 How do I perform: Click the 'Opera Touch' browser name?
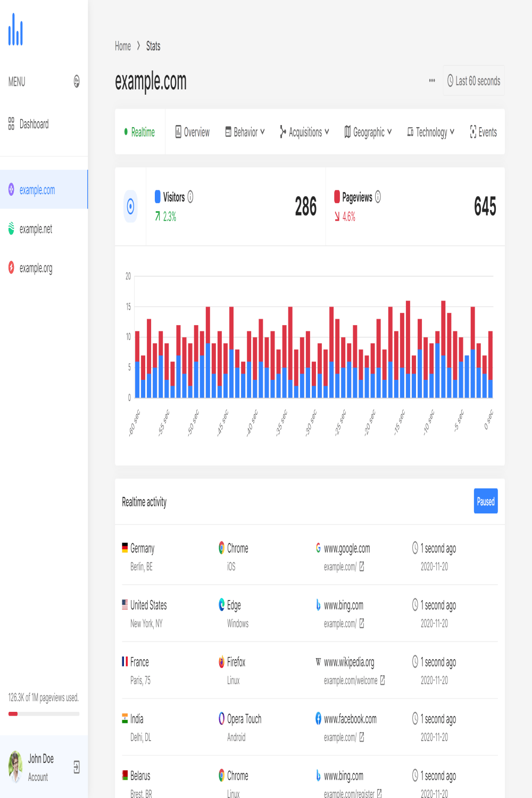coord(244,719)
